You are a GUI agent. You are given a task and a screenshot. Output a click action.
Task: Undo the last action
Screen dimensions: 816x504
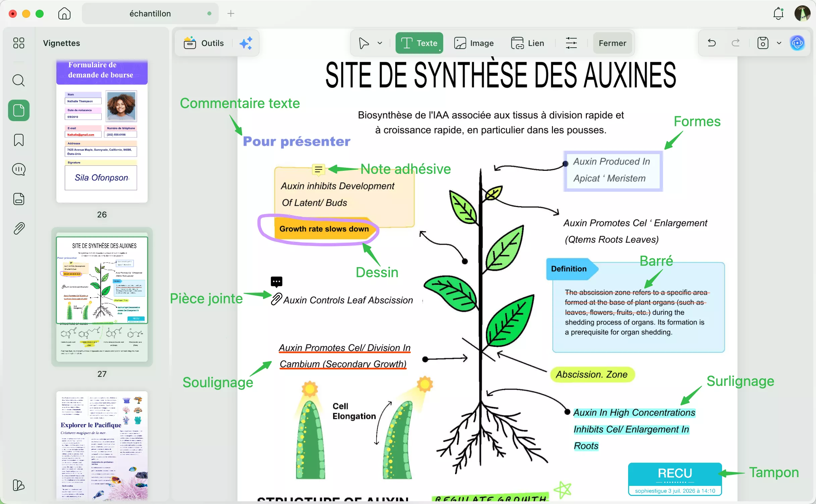point(712,43)
